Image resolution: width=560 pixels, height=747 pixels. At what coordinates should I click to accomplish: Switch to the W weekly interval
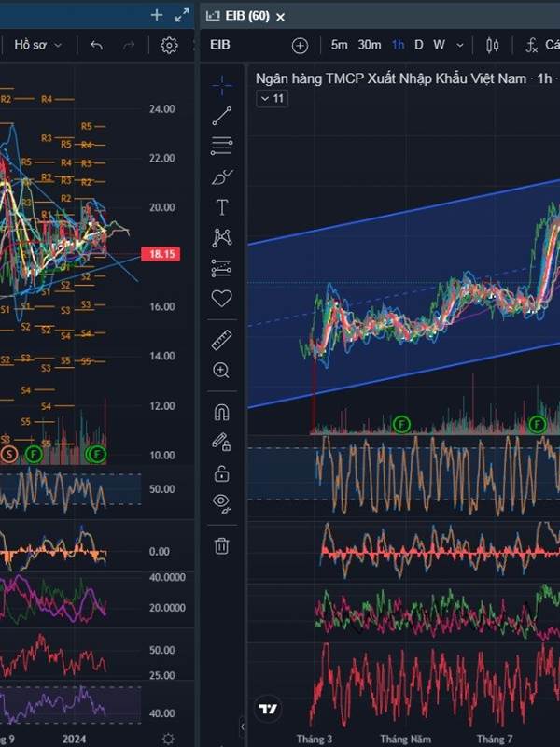[439, 45]
